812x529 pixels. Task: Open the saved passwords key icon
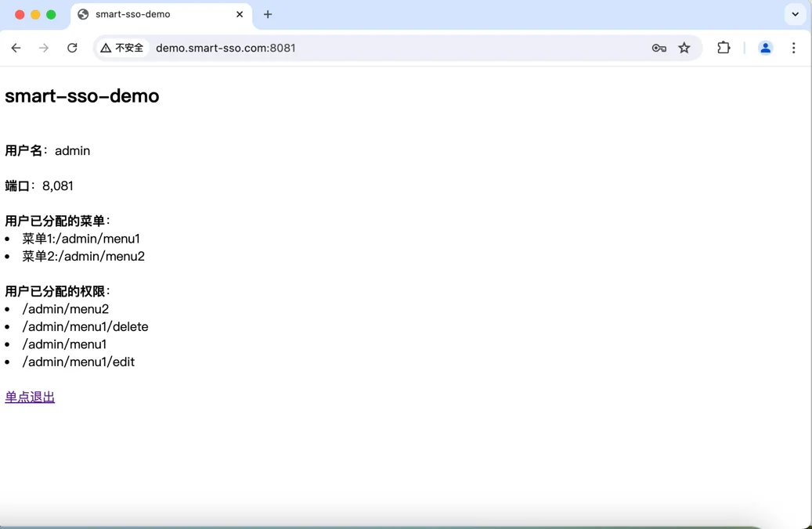pos(659,49)
